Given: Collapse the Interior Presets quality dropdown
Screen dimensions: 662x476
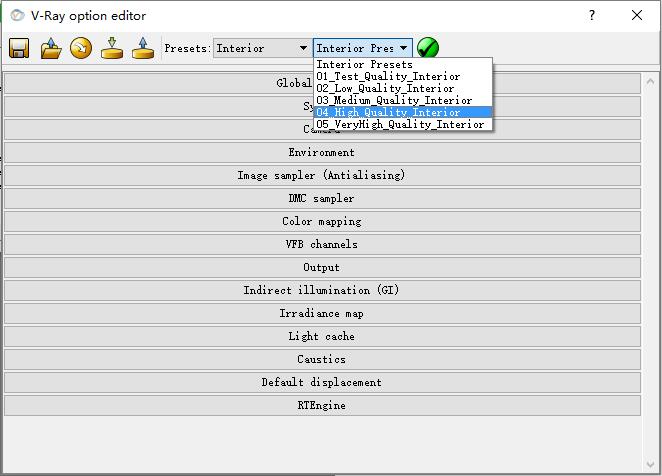Looking at the screenshot, I should point(403,48).
